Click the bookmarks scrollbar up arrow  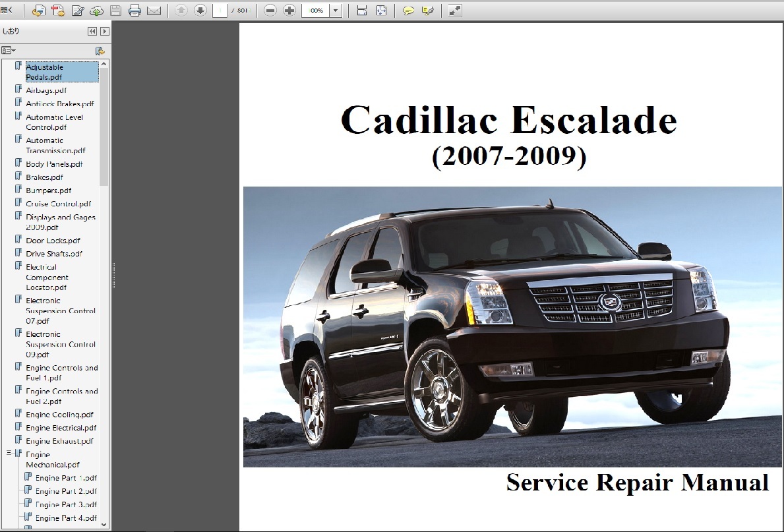tap(104, 64)
